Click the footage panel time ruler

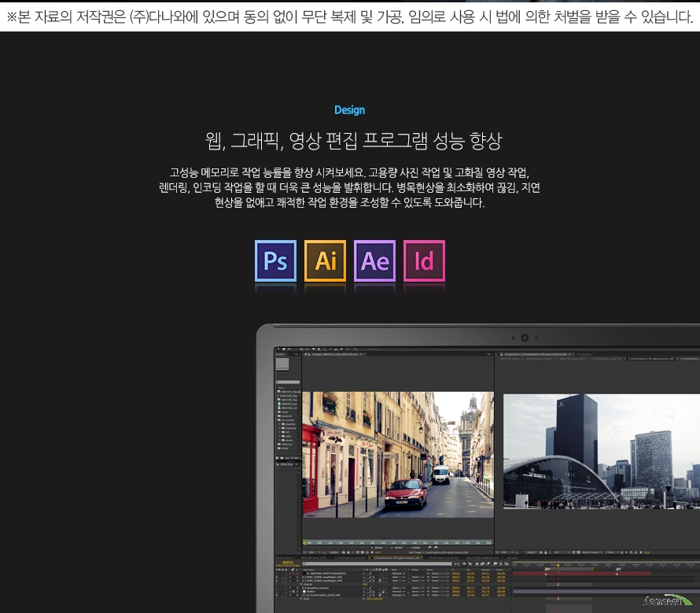tap(398, 542)
